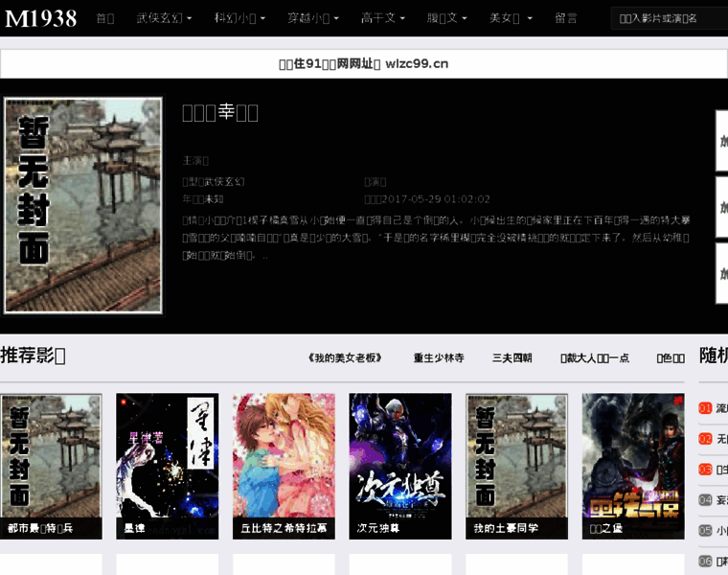The image size is (728, 575).
Task: Click the large 暂无封面 cover in banner
Action: click(82, 205)
